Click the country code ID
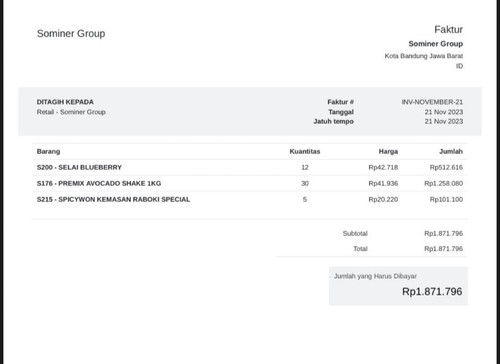Image resolution: width=500 pixels, height=364 pixels. pyautogui.click(x=459, y=66)
